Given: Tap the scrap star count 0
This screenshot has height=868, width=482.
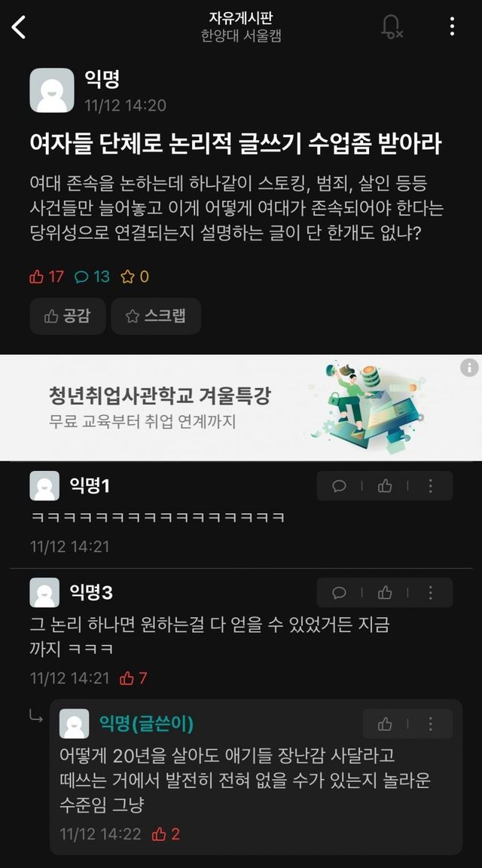Looking at the screenshot, I should 136,277.
